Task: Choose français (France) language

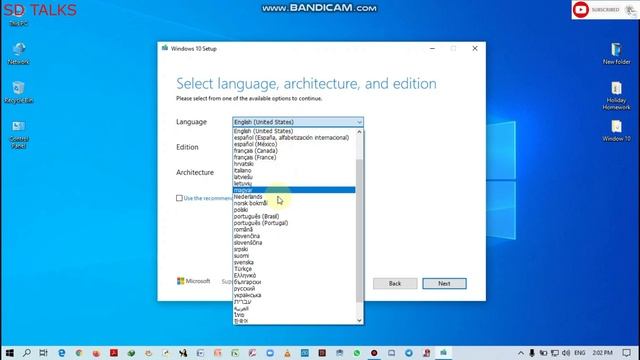Action: click(294, 157)
